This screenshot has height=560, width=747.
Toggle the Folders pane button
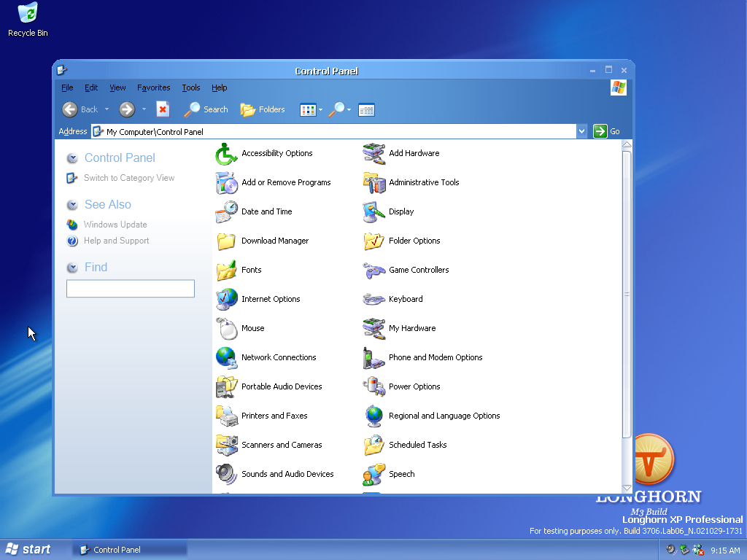click(x=263, y=109)
